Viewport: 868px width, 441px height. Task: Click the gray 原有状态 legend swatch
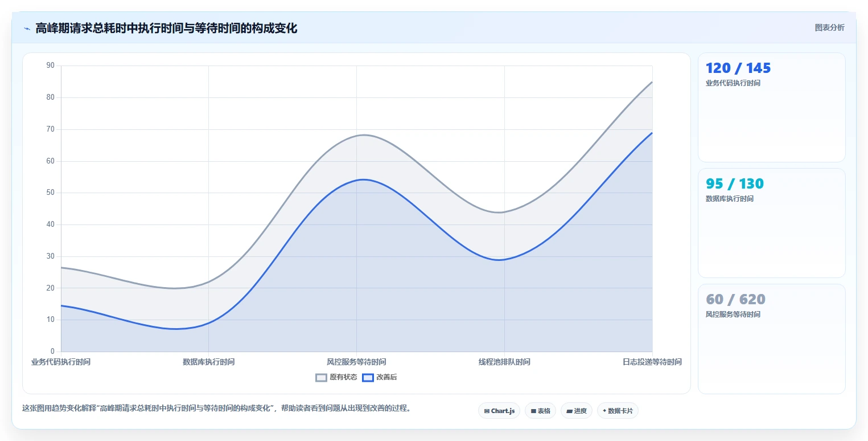point(322,377)
